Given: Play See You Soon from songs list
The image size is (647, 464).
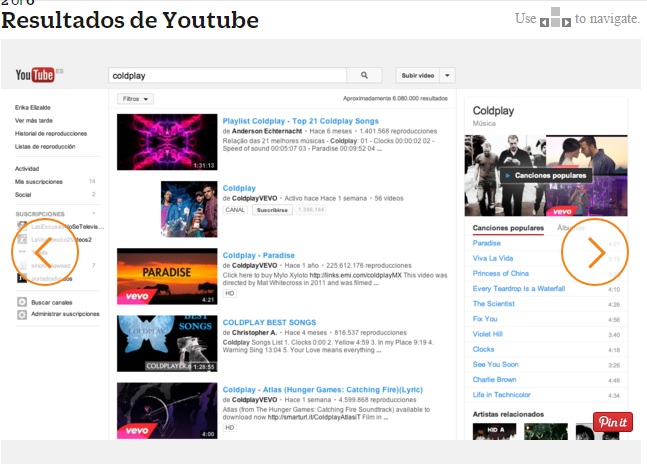Looking at the screenshot, I should click(x=495, y=365).
